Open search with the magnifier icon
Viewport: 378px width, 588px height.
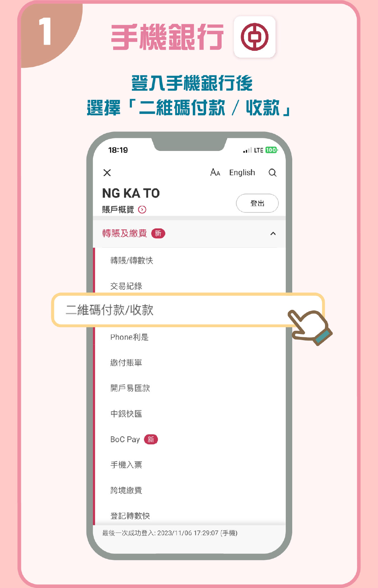click(272, 173)
